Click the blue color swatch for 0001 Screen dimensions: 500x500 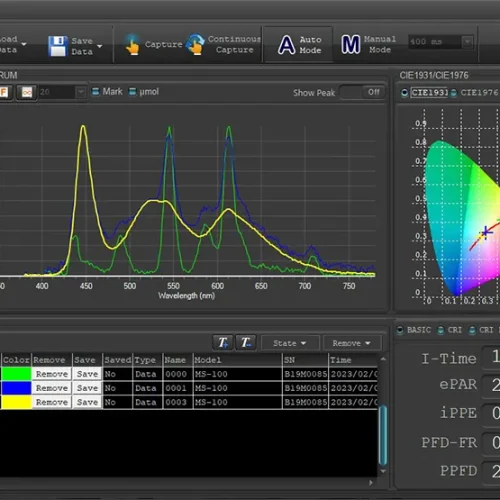point(16,388)
